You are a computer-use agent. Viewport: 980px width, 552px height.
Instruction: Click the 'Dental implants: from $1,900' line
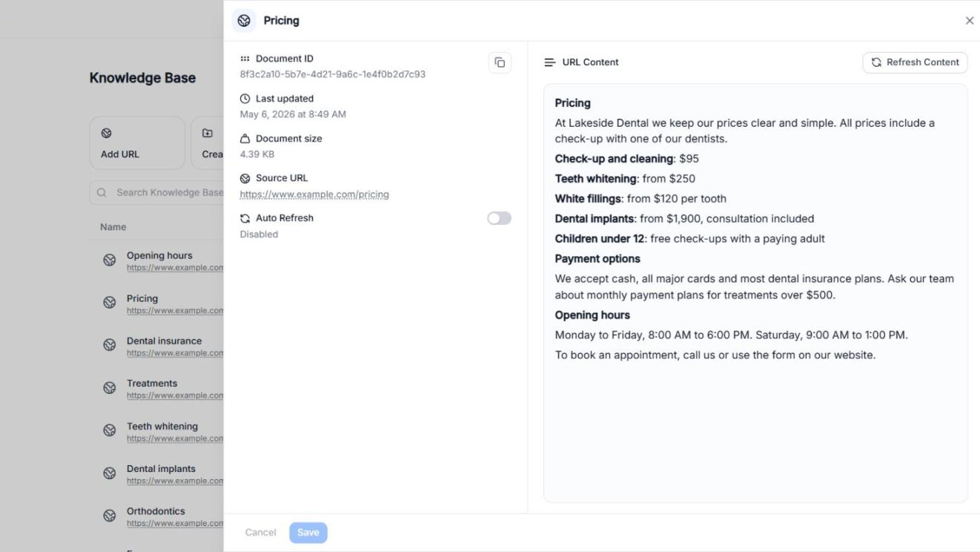pos(684,219)
